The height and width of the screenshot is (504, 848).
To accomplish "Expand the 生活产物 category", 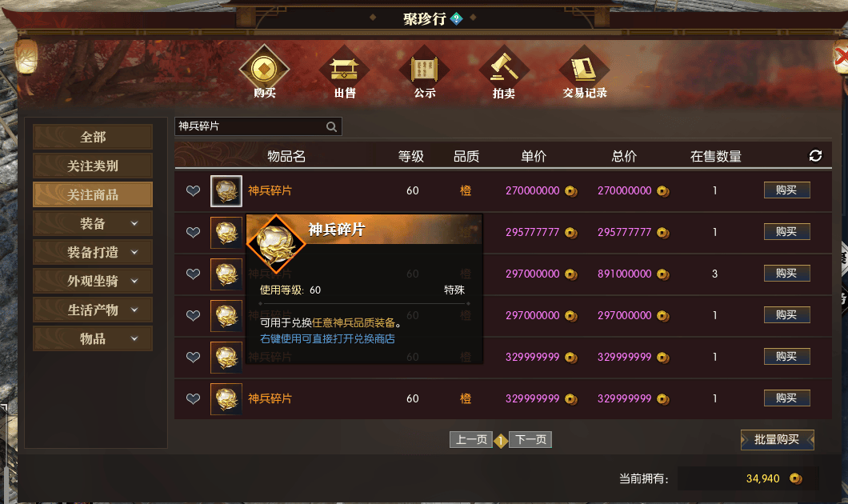I will [x=93, y=310].
